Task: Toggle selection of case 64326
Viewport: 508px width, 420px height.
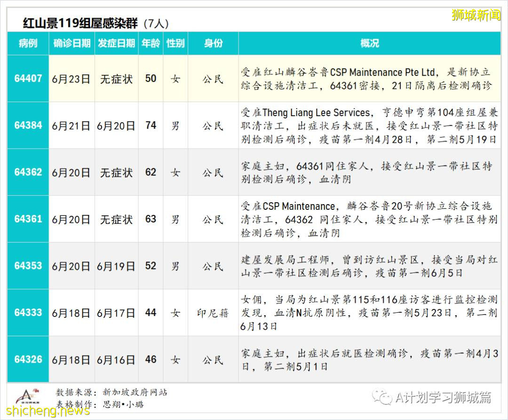Action: tap(27, 359)
